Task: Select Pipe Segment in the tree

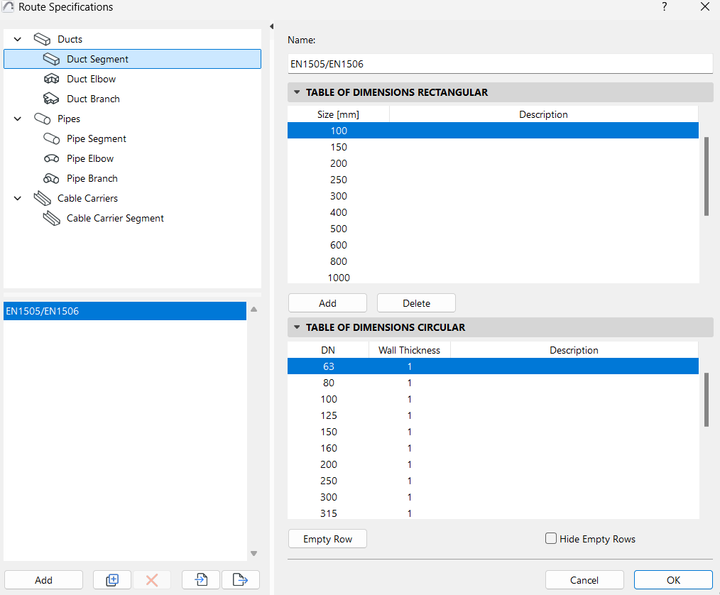Action: (96, 139)
